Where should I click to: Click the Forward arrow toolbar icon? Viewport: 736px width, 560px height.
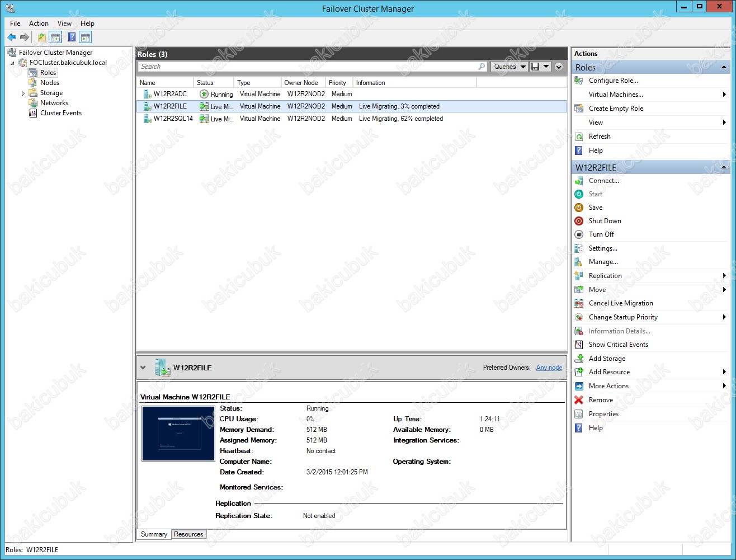(25, 37)
